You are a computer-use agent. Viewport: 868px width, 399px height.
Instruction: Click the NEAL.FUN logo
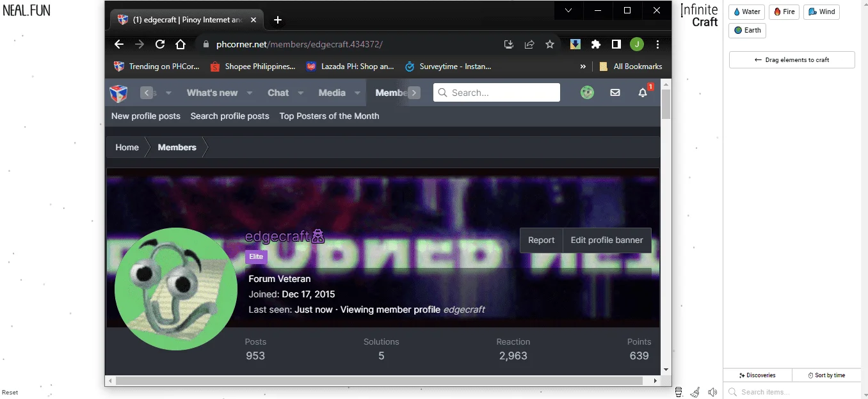click(27, 10)
